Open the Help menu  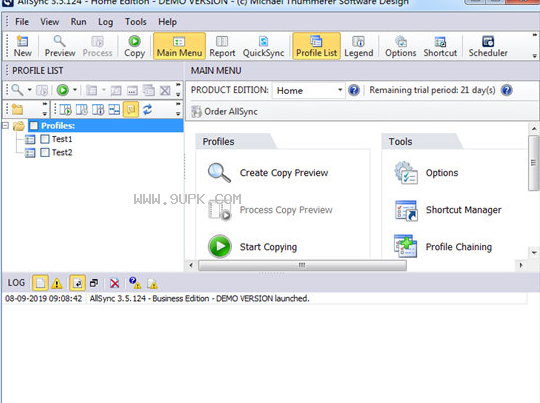pos(167,22)
